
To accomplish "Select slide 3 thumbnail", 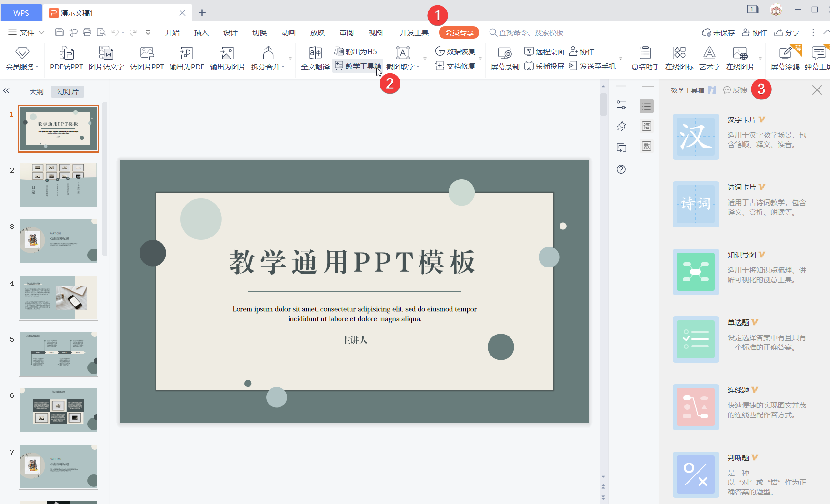I will pyautogui.click(x=58, y=241).
